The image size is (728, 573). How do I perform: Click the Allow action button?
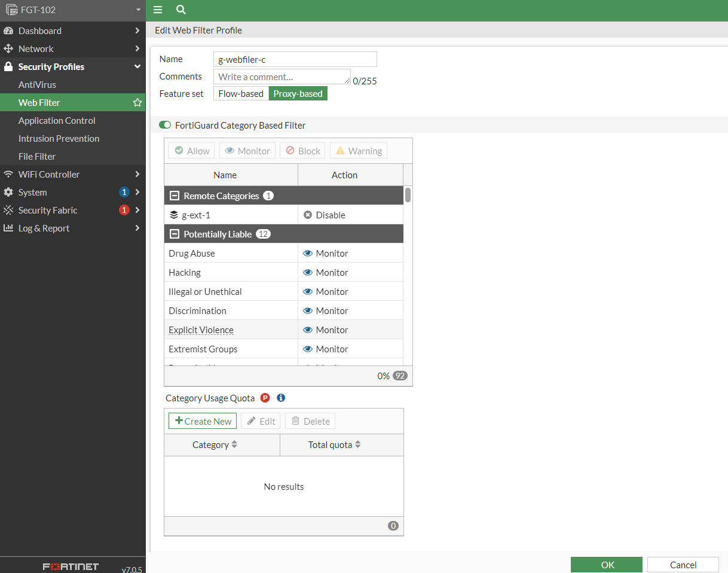192,151
